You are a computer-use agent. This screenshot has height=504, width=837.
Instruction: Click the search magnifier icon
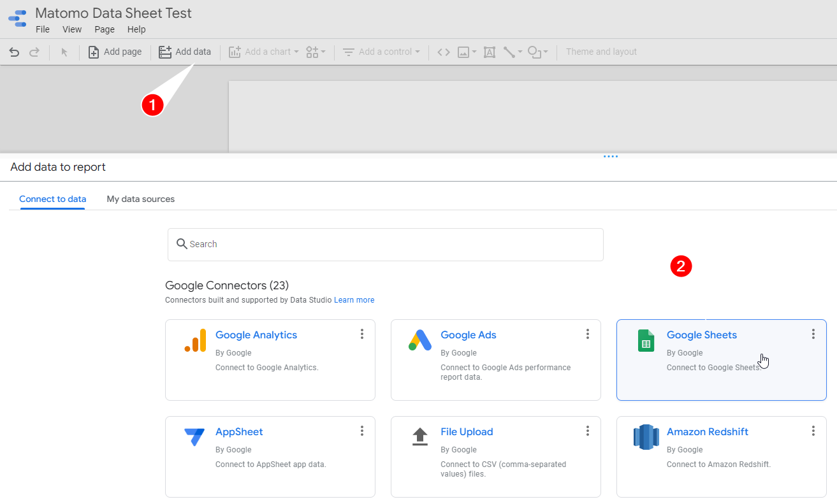(182, 244)
